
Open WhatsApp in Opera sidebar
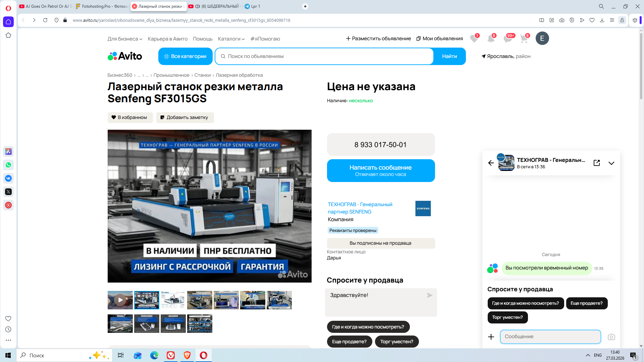(x=8, y=165)
